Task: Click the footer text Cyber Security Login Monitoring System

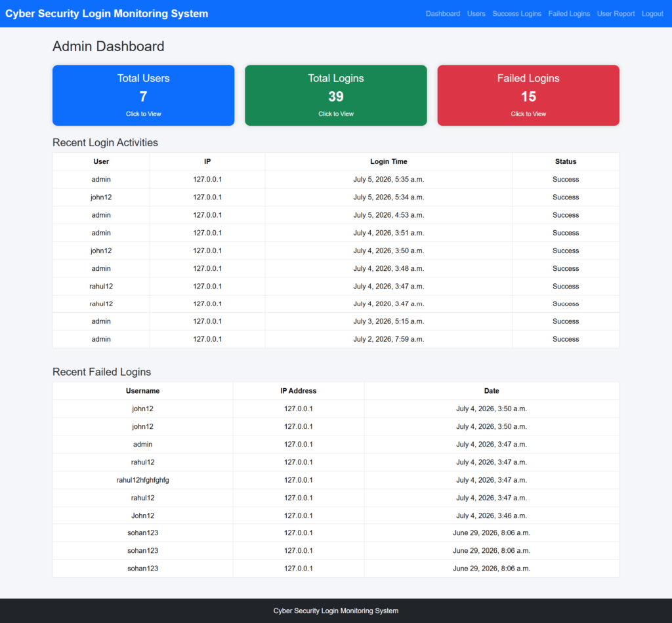Action: 335,611
